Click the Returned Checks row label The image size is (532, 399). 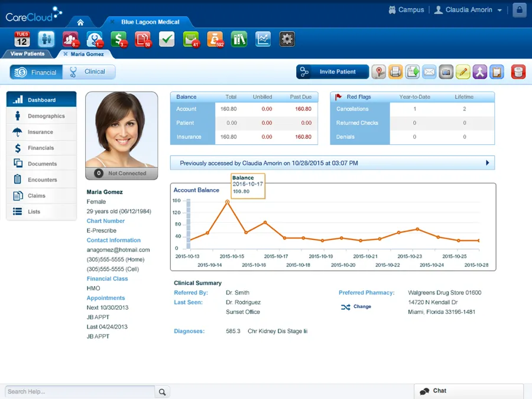357,123
